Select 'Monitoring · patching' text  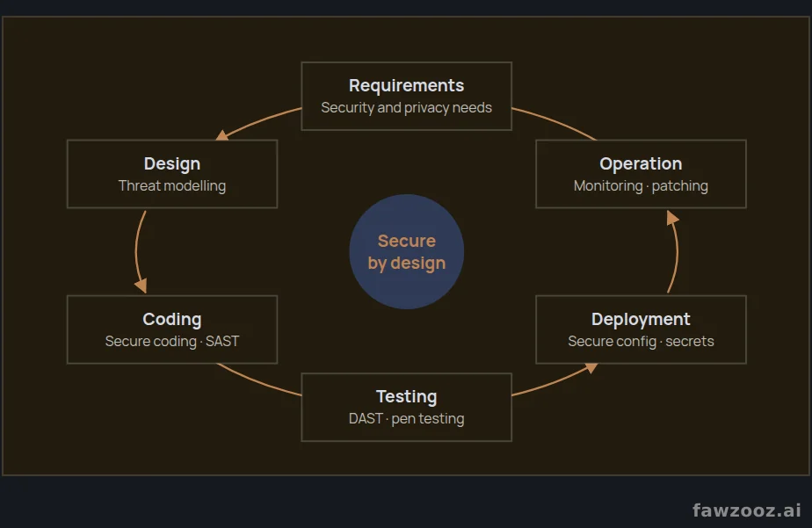641,186
